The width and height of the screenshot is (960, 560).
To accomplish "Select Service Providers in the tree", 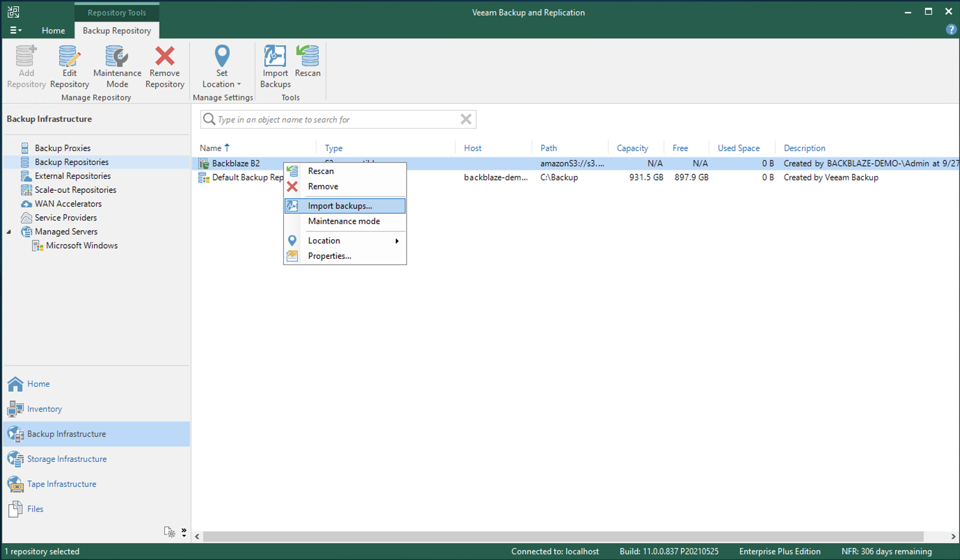I will 65,217.
